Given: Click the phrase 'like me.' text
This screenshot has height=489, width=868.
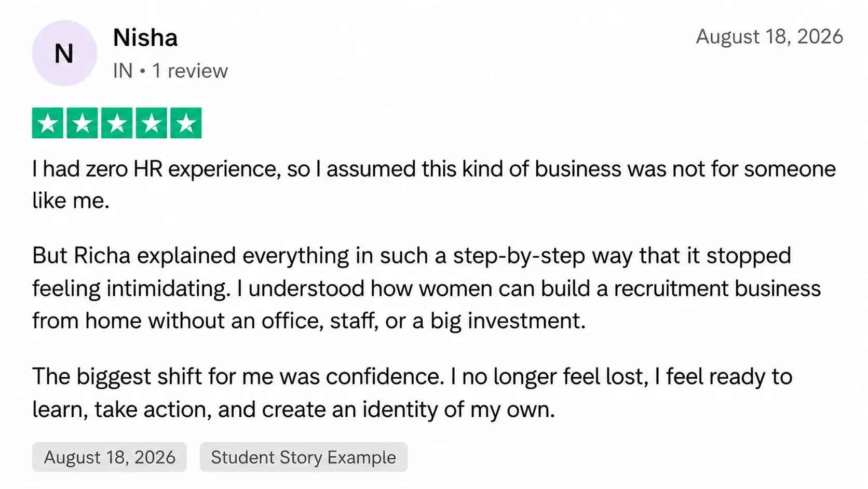Looking at the screenshot, I should 71,201.
